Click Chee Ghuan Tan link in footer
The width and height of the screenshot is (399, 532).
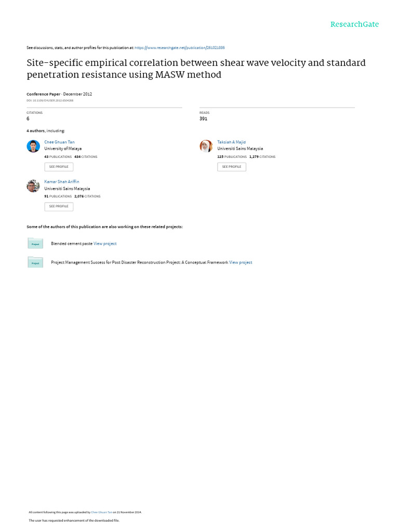(102, 512)
